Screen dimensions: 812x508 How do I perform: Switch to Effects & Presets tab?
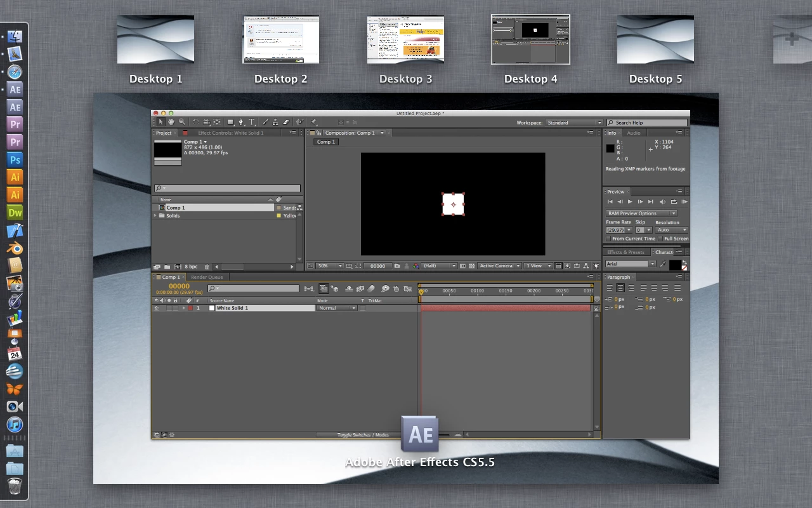click(626, 252)
